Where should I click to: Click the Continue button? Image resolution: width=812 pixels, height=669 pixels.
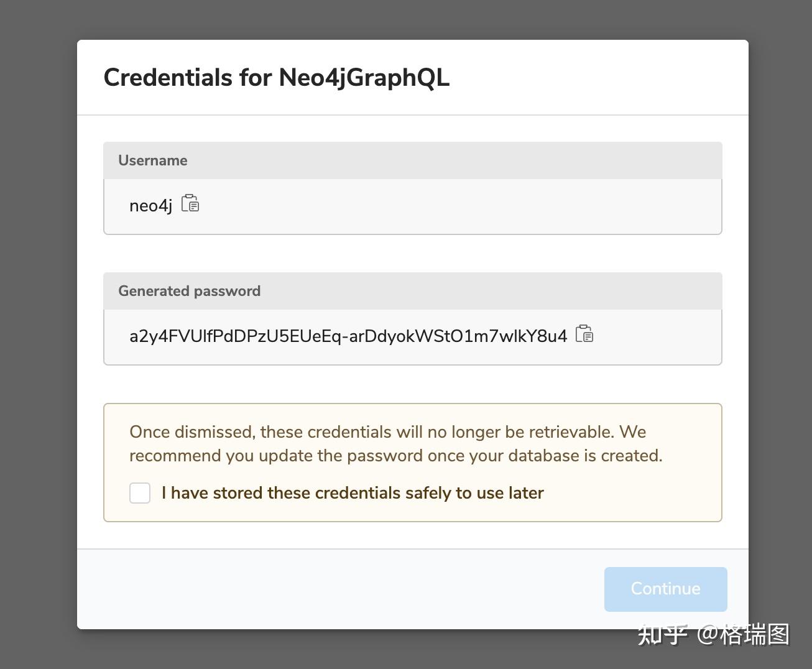pyautogui.click(x=665, y=588)
